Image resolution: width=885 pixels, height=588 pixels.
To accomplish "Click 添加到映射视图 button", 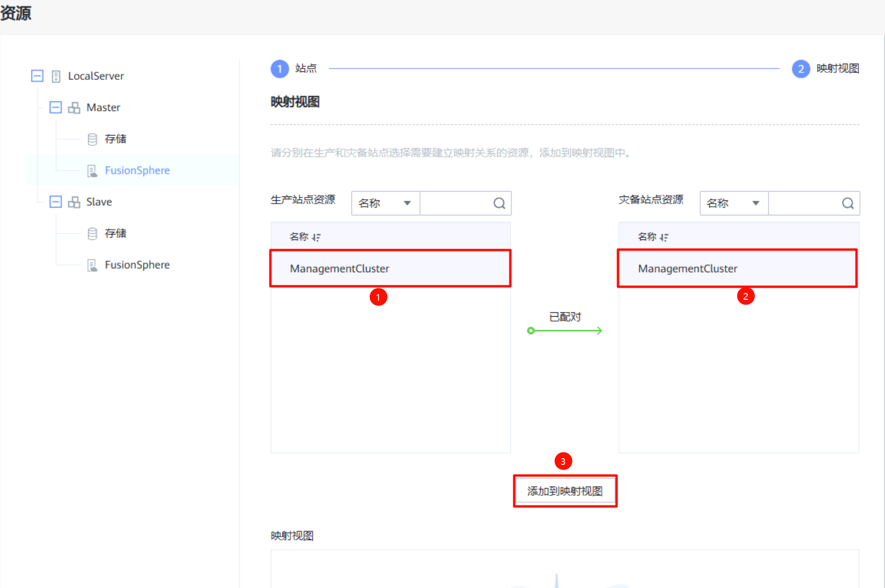I will pos(565,491).
